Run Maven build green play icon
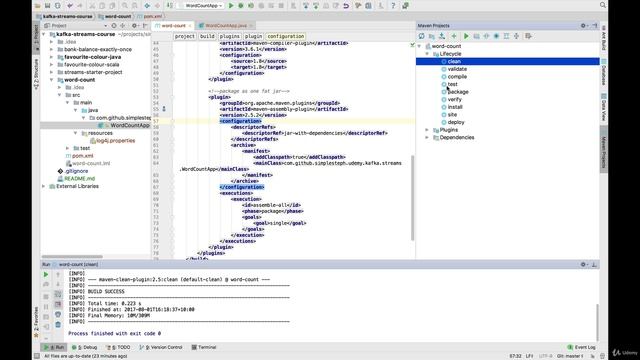This screenshot has height=360, width=640. [x=466, y=36]
